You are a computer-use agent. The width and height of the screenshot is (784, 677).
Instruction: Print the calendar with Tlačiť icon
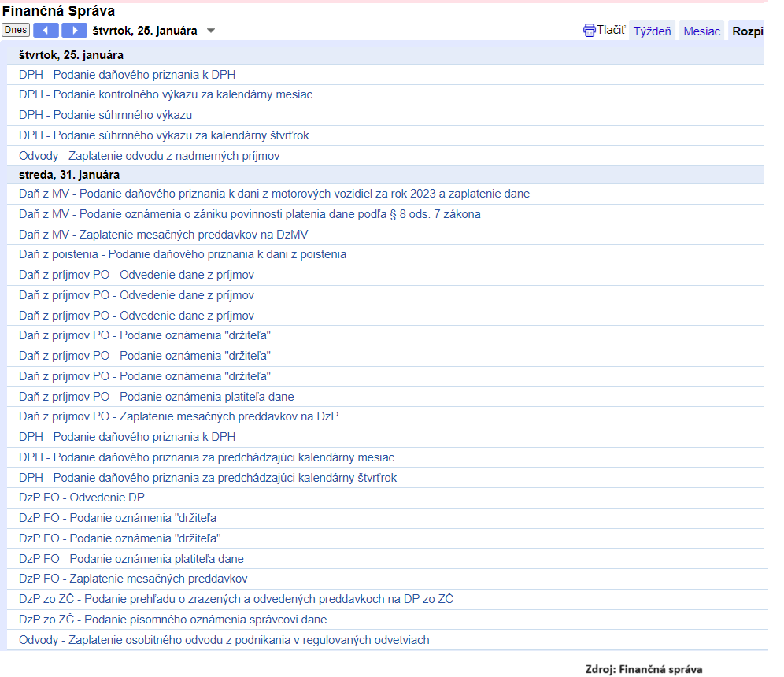click(604, 31)
